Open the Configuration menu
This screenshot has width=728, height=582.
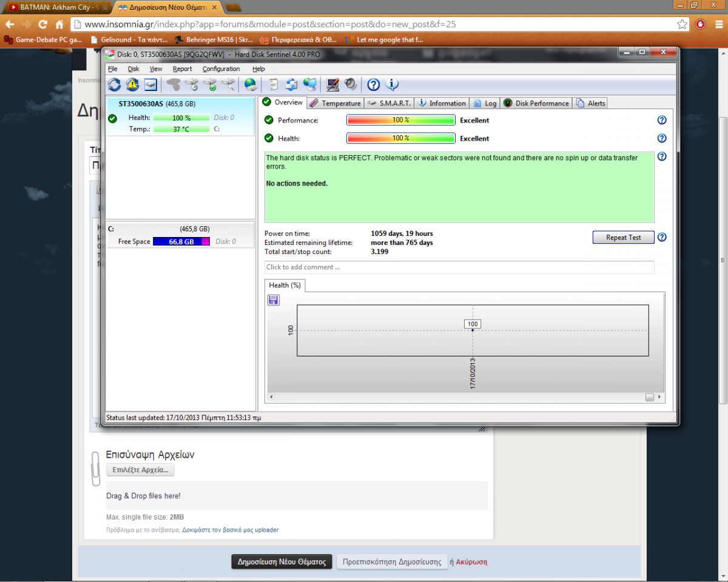(221, 69)
